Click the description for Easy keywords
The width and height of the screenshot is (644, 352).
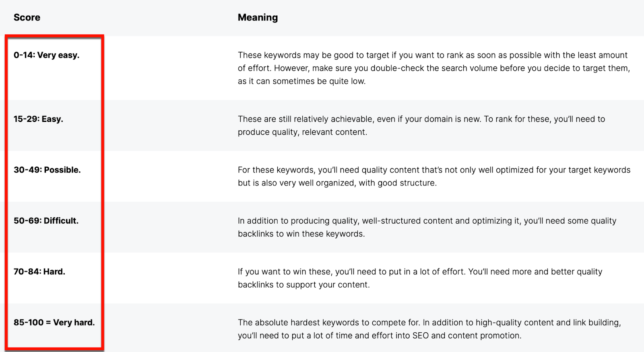421,125
